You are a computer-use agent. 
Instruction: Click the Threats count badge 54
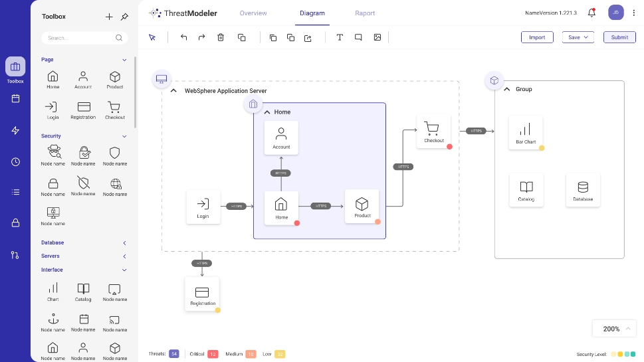coord(174,354)
